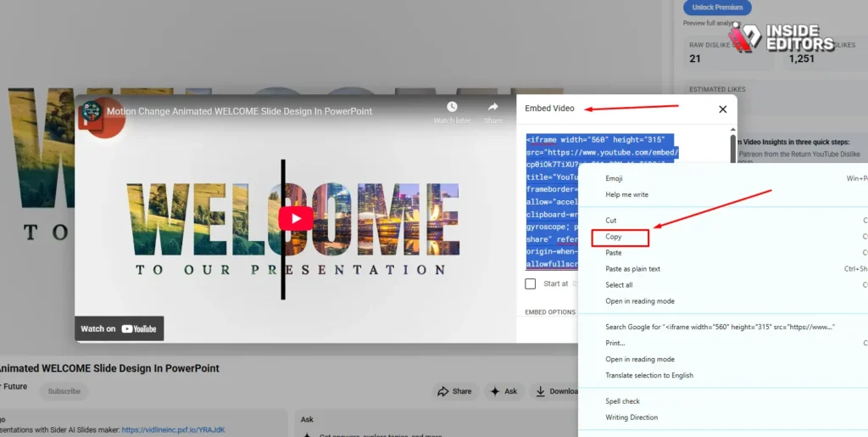Click the Download button below video
The height and width of the screenshot is (437, 868).
point(554,391)
